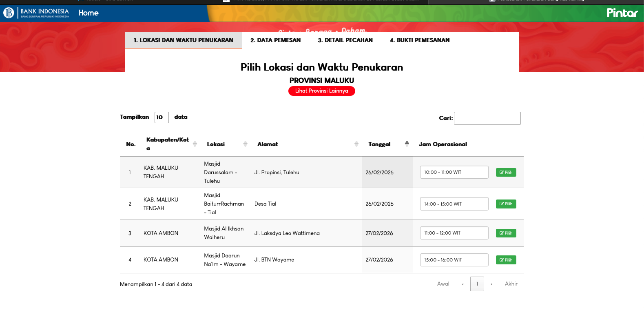Sort by Lokasi column arrows

point(246,144)
